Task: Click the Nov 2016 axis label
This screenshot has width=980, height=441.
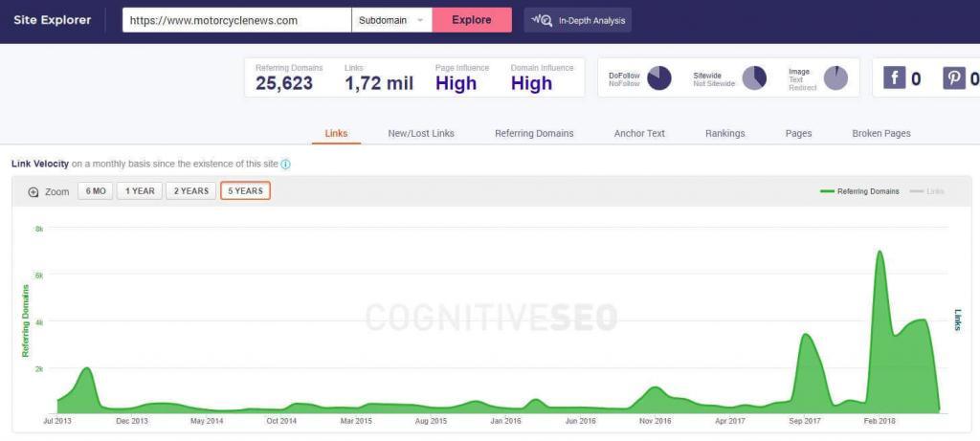Action: point(655,421)
